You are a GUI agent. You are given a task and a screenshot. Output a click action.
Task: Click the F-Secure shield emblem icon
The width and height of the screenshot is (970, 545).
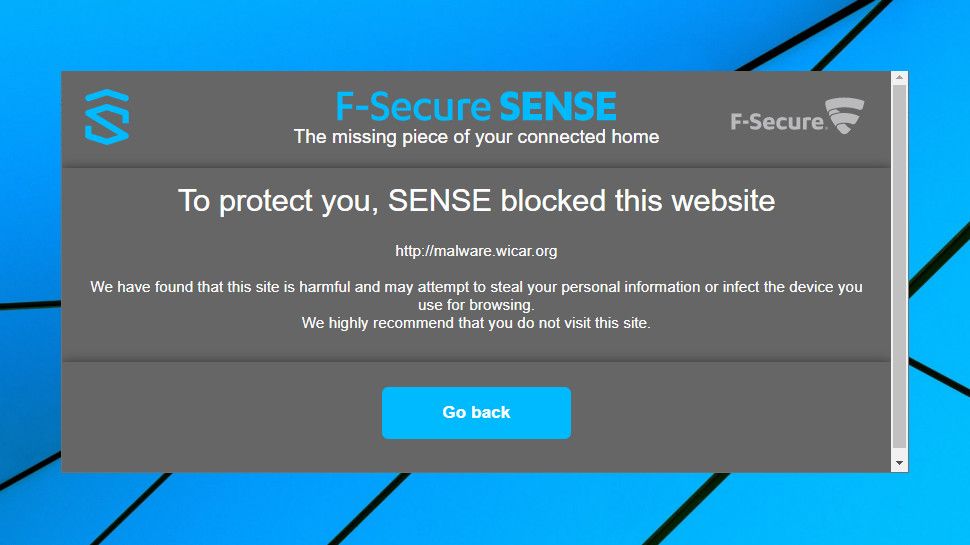click(845, 116)
